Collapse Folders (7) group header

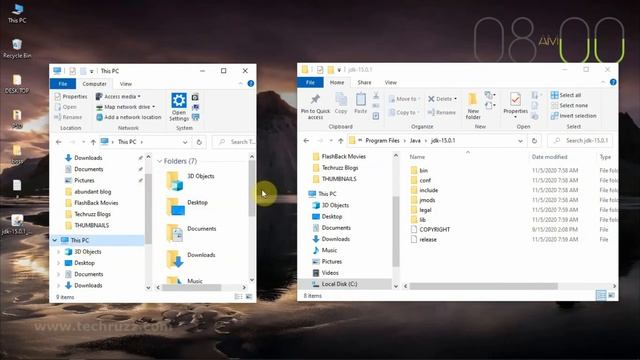click(160, 161)
